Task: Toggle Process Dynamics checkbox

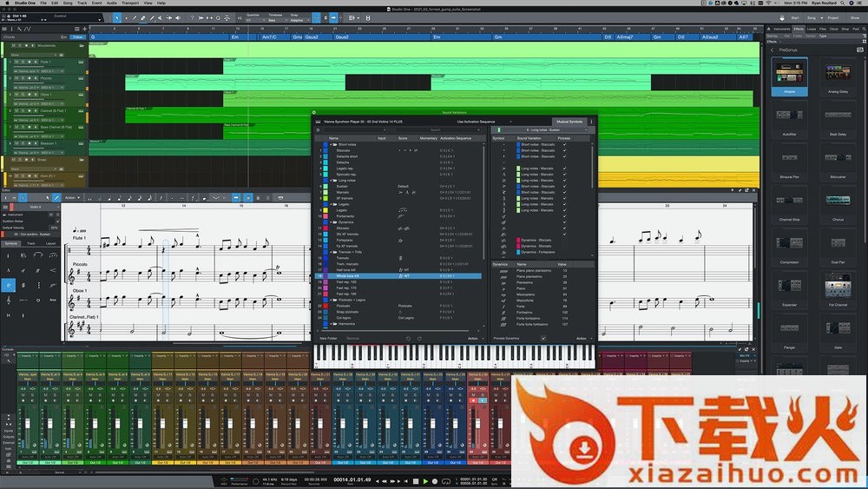Action: [x=543, y=339]
